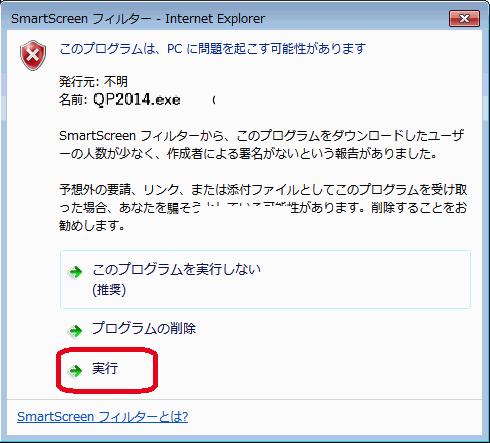Click the 作成者による署名がない text line
Viewport: 490px width, 443px height.
[248, 154]
